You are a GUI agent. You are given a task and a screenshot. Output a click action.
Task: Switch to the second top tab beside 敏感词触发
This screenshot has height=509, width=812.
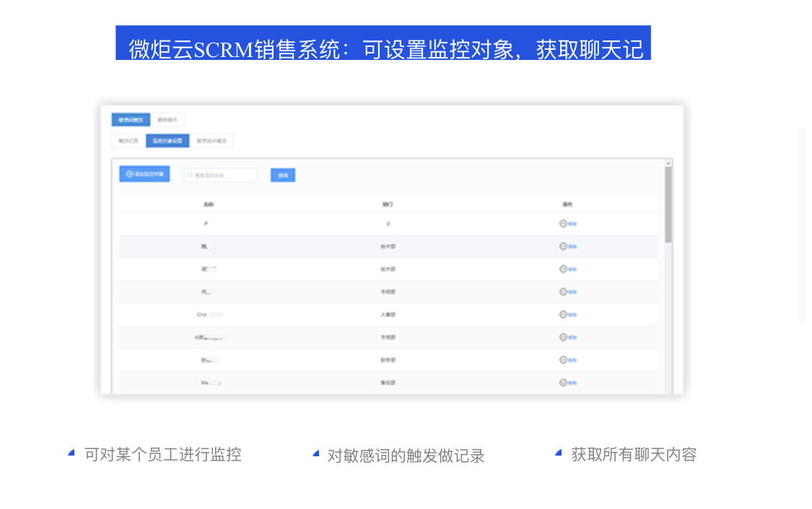click(x=167, y=120)
